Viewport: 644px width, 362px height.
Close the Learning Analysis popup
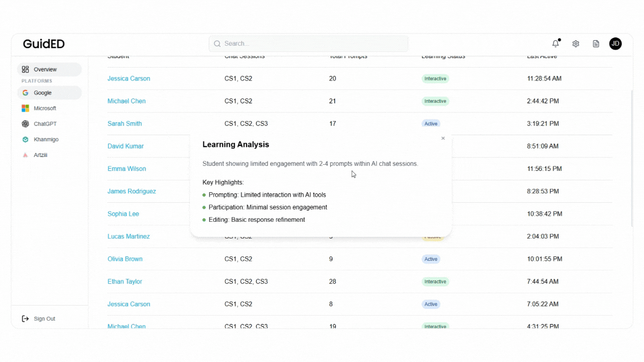(x=443, y=138)
